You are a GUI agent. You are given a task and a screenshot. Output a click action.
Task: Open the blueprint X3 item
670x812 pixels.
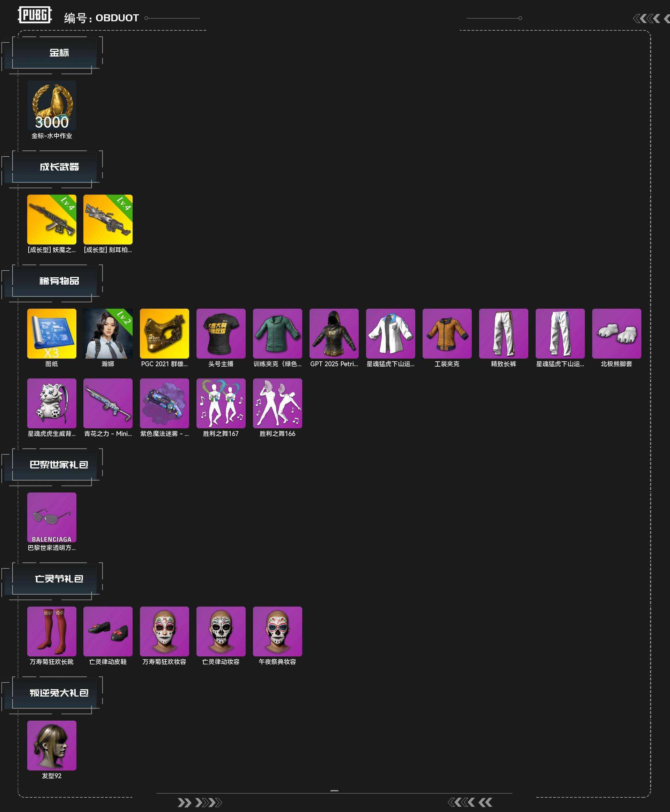52,333
